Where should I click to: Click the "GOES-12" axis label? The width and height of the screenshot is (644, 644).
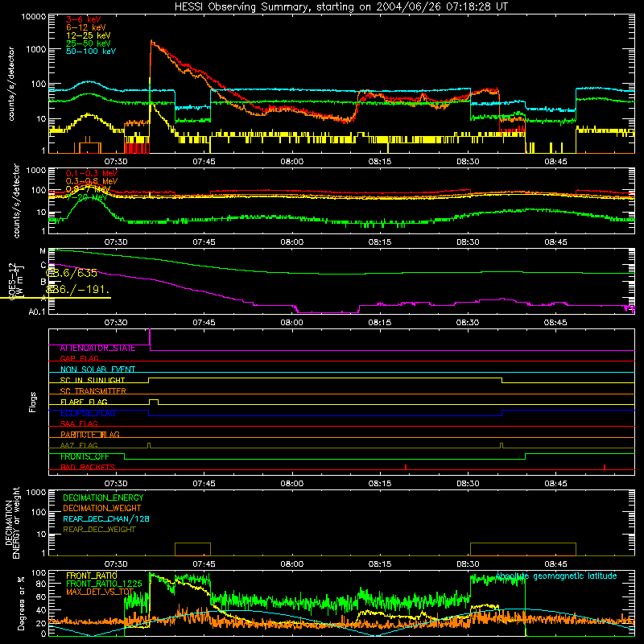coord(12,282)
